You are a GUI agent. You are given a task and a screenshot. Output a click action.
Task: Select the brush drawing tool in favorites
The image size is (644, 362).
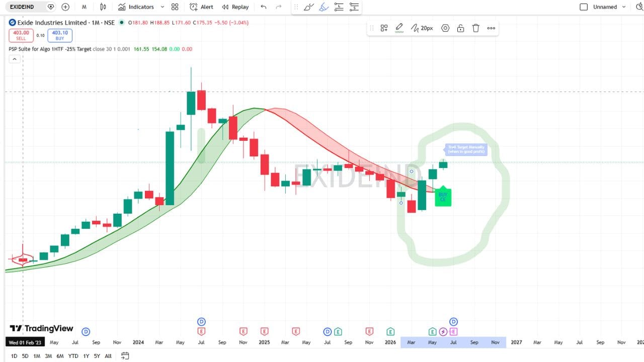coord(309,7)
